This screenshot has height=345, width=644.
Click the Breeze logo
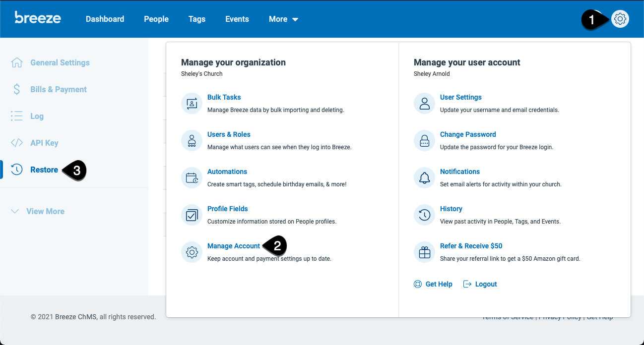pyautogui.click(x=38, y=18)
